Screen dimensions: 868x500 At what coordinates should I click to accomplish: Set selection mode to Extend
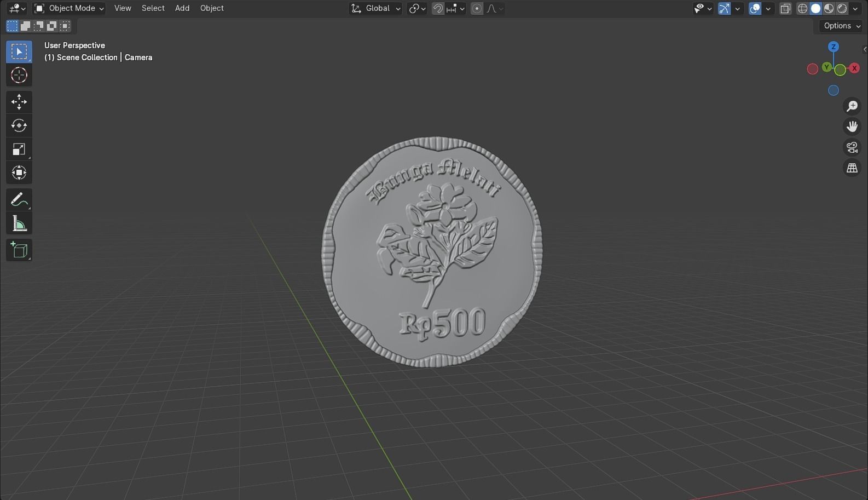[25, 26]
